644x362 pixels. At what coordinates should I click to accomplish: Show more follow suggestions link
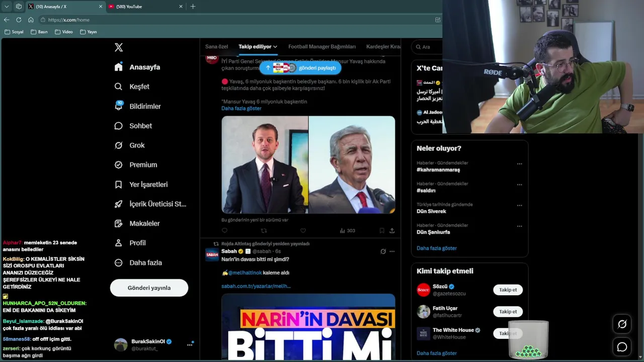(437, 353)
